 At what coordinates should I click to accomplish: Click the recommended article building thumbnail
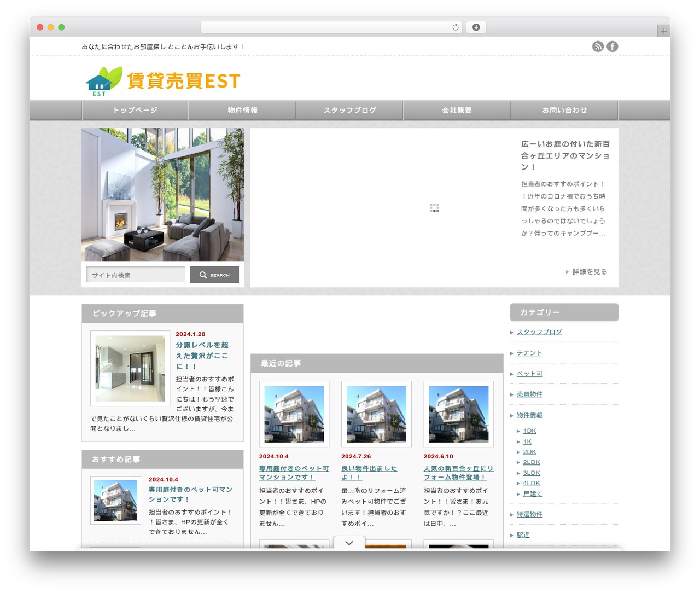[x=115, y=501]
